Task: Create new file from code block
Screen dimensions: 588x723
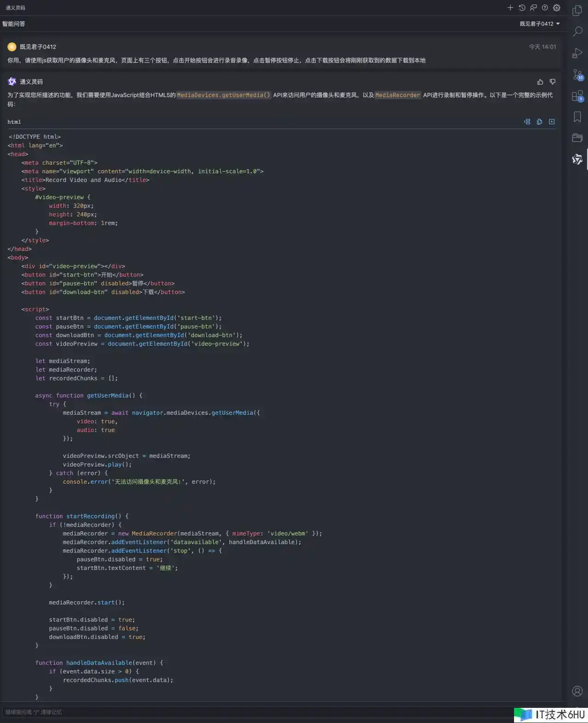Action: click(552, 122)
